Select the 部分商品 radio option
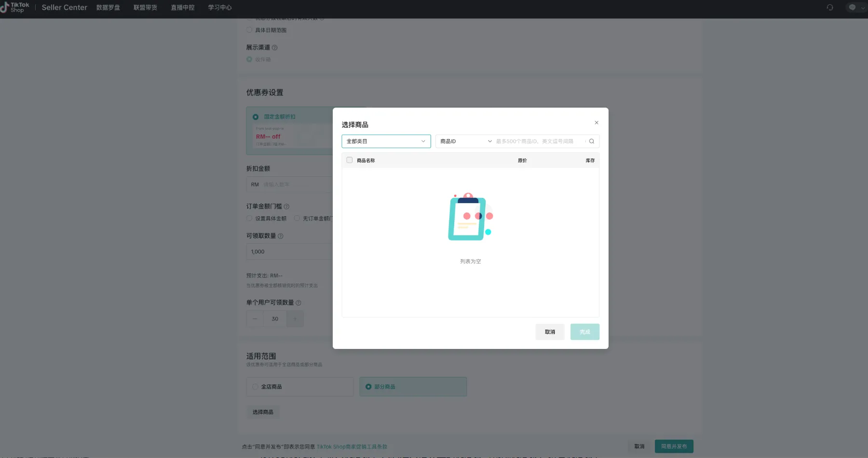 click(368, 387)
